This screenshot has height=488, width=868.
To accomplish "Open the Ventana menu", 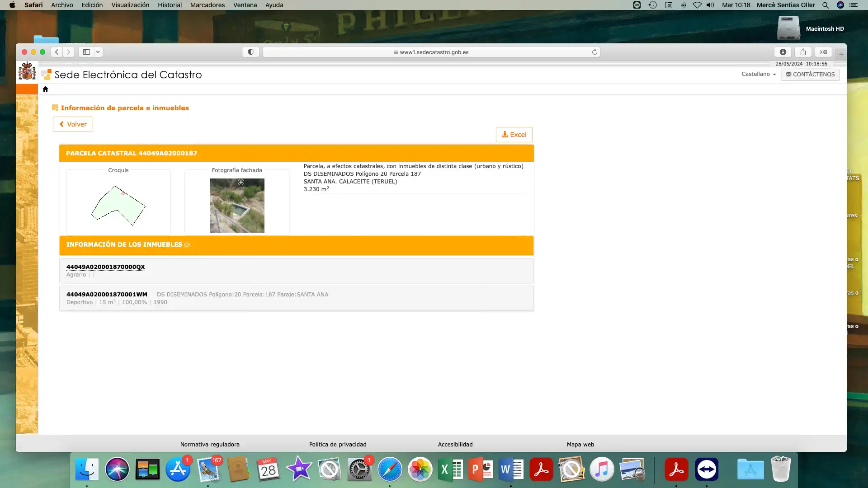I will [x=245, y=5].
